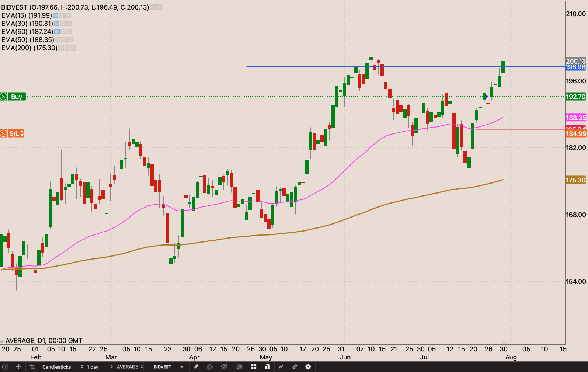The image size is (588, 372).
Task: Select the blue 198.98 price level tag
Action: (x=575, y=67)
